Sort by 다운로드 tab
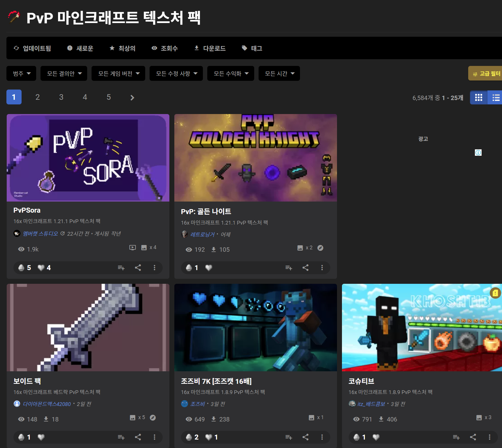Viewport: 502px width, 448px height. 210,48
